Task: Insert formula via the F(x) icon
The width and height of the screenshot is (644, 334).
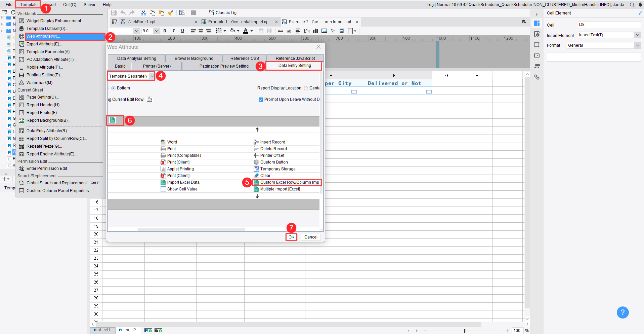Action: (x=307, y=31)
